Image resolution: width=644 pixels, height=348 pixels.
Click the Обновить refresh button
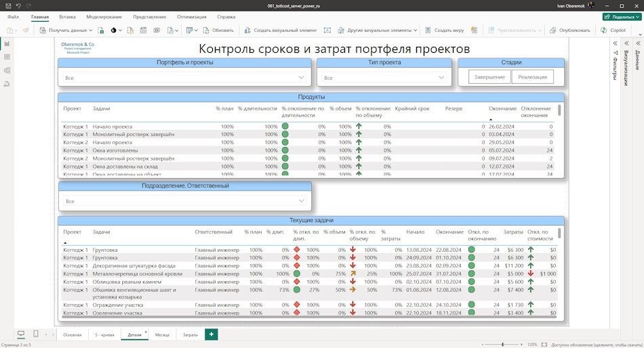coord(218,30)
